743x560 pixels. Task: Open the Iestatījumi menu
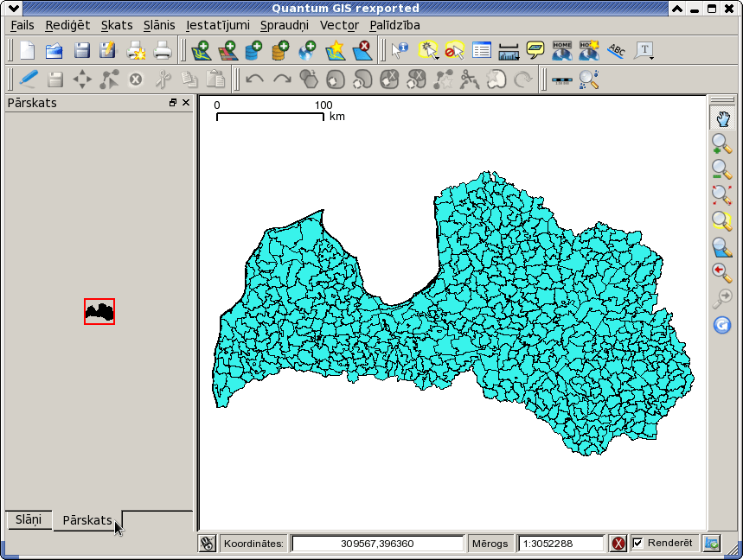(218, 25)
